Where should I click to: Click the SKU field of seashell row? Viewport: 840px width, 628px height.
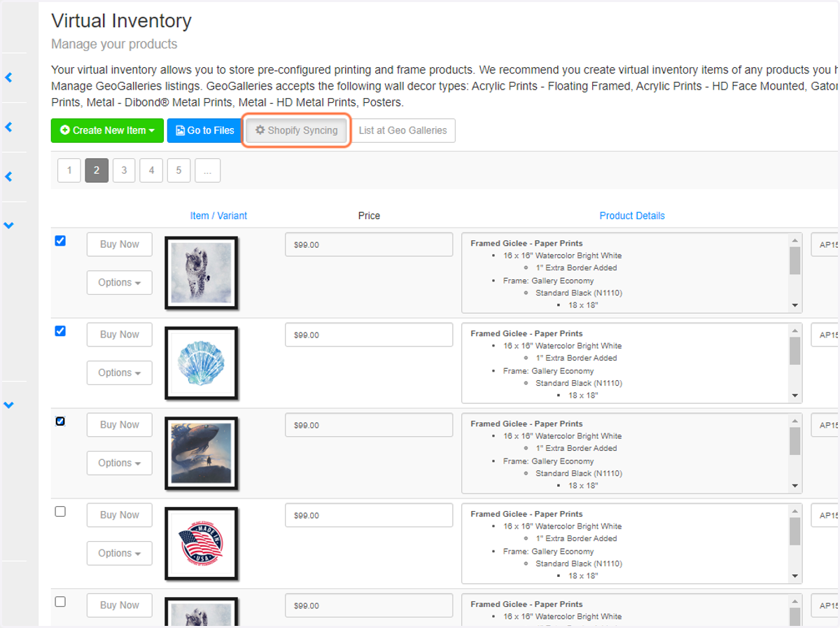coord(825,335)
